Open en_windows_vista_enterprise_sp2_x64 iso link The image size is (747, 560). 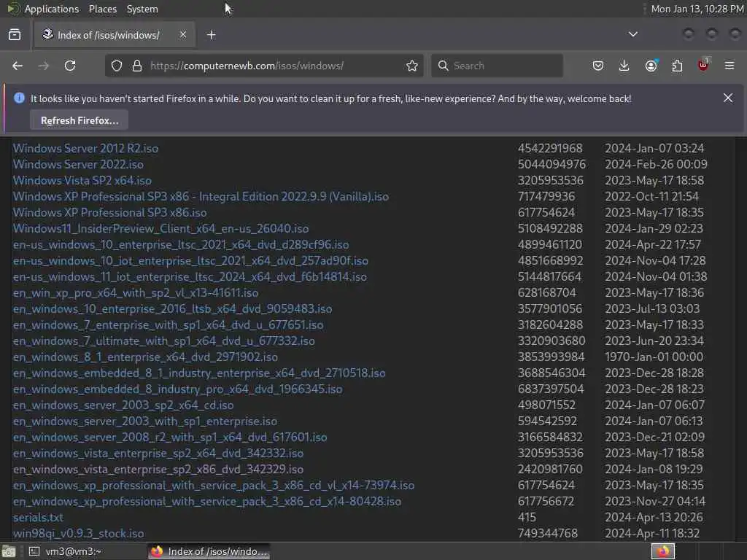(x=158, y=453)
